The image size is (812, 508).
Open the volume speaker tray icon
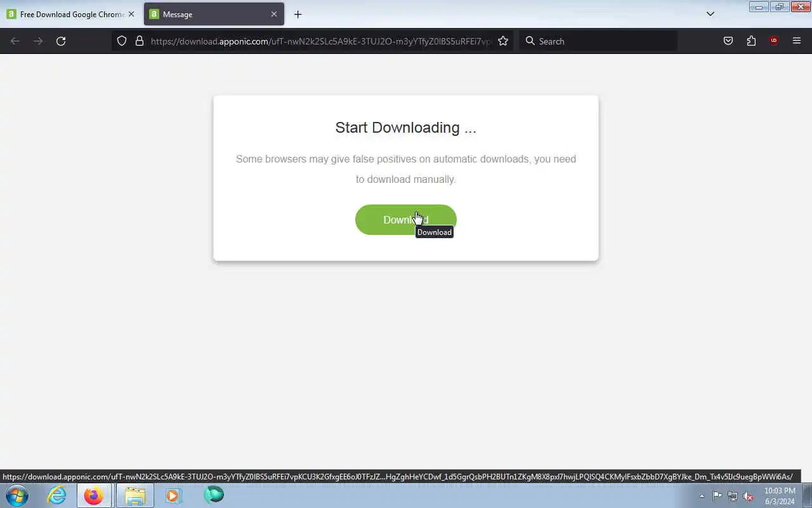click(749, 496)
